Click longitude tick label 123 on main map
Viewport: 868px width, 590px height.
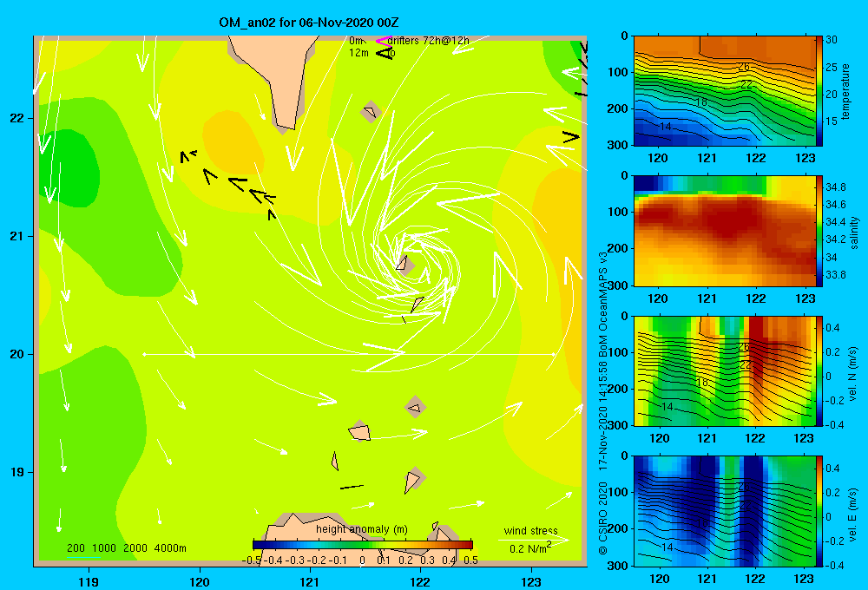click(531, 581)
